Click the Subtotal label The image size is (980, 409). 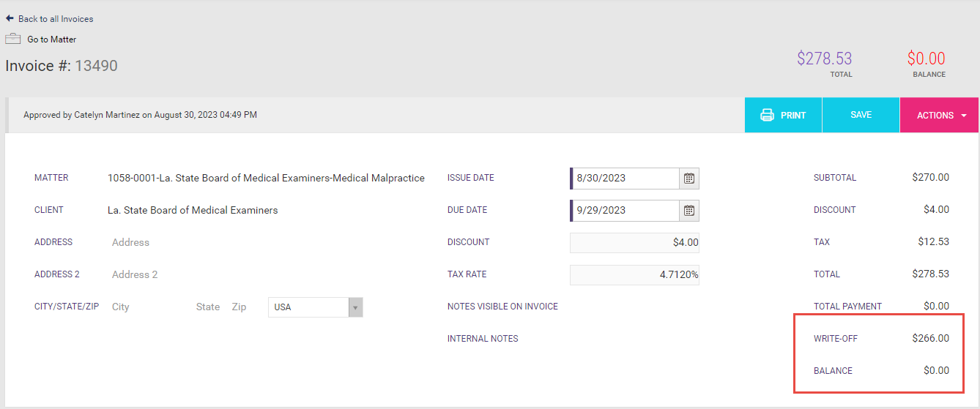click(835, 178)
